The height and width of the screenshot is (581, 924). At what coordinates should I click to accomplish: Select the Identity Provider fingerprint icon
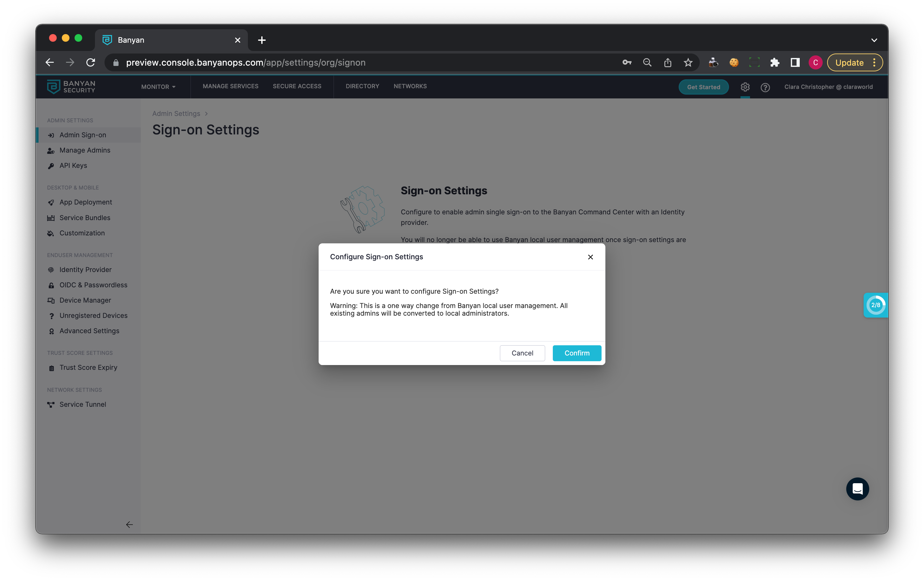(51, 270)
